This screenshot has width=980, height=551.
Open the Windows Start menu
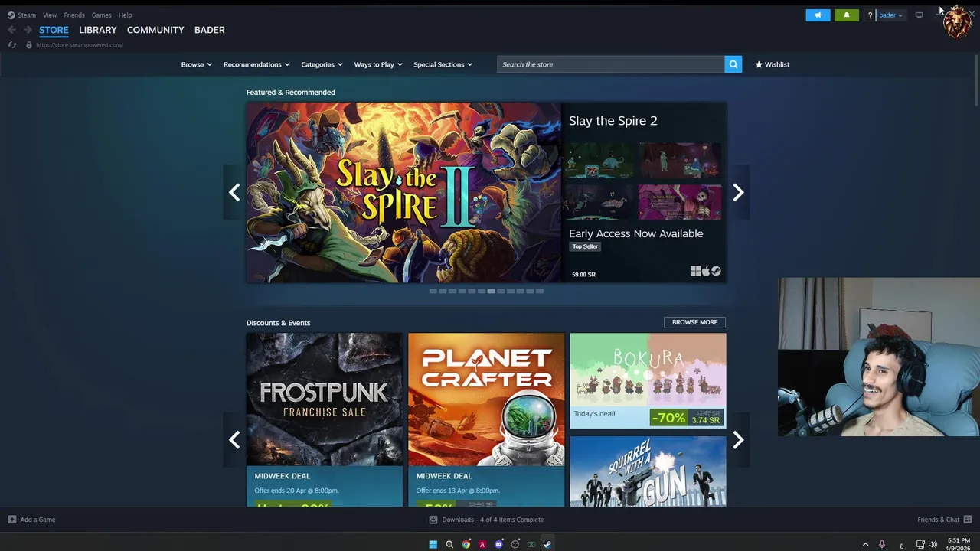tap(433, 544)
